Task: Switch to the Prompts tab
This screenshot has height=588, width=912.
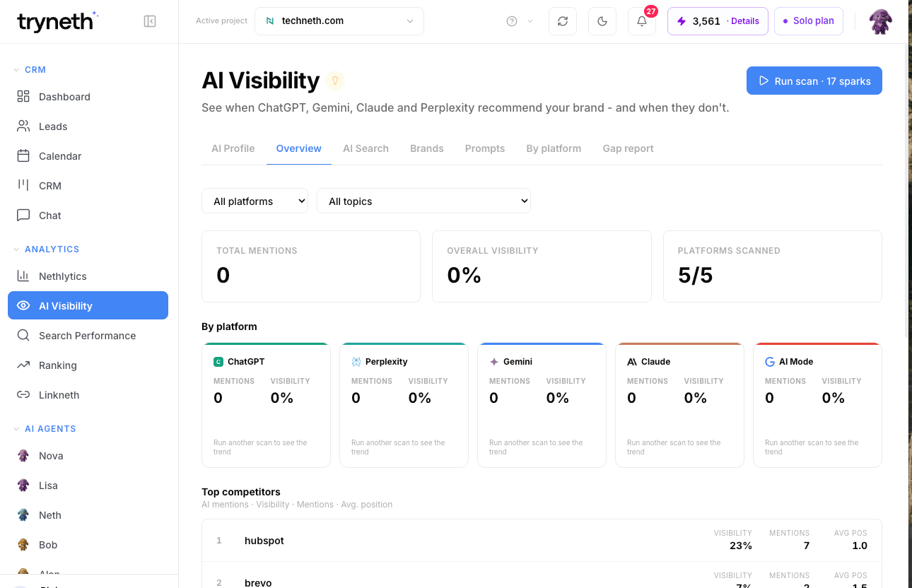Action: (485, 148)
